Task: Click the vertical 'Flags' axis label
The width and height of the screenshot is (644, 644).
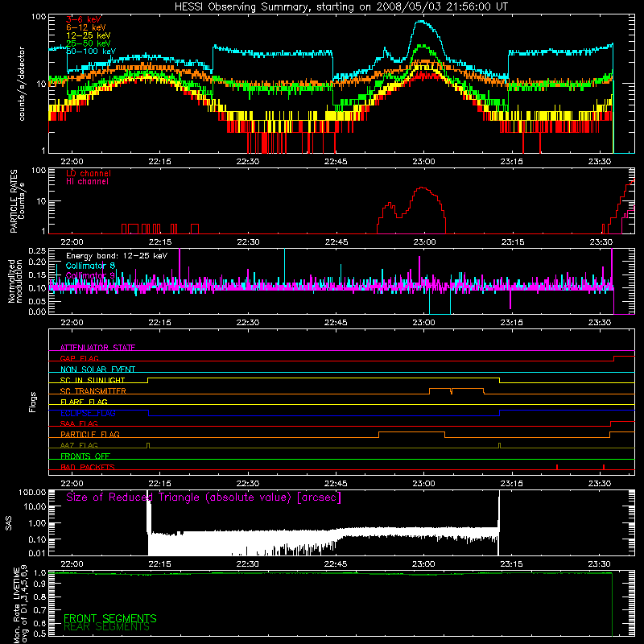Action: click(33, 402)
